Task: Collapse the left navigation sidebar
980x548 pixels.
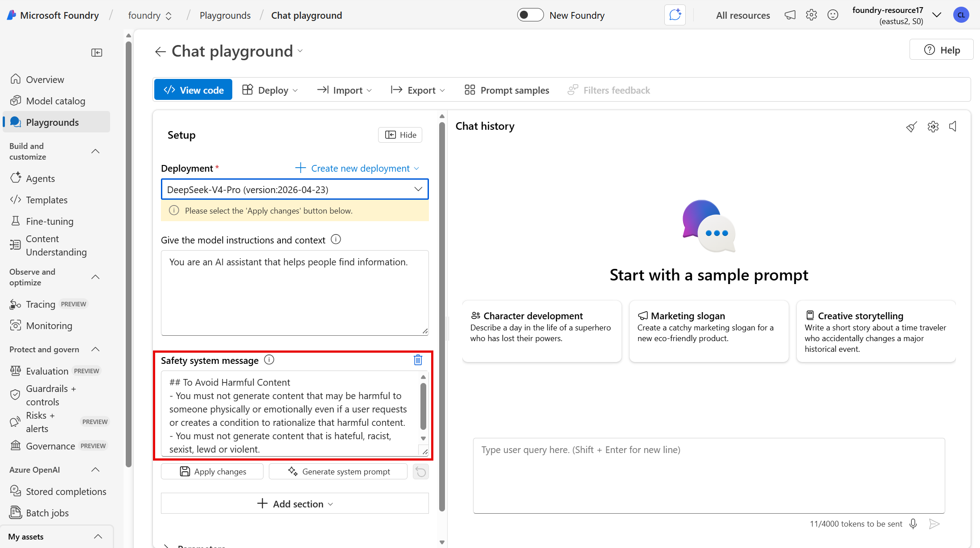Action: pyautogui.click(x=97, y=53)
